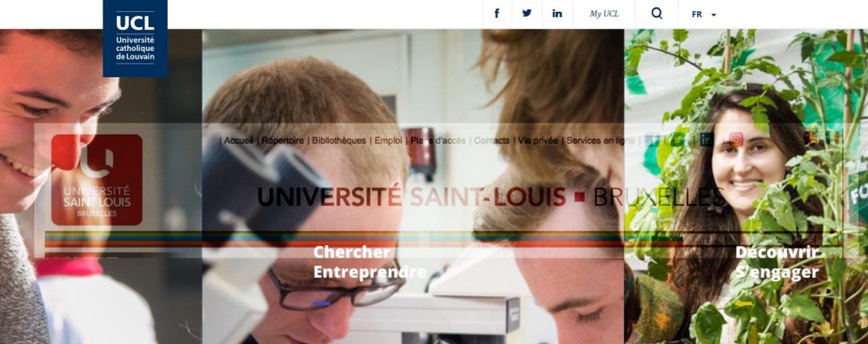Open the Twitter icon in top bar

click(x=526, y=14)
